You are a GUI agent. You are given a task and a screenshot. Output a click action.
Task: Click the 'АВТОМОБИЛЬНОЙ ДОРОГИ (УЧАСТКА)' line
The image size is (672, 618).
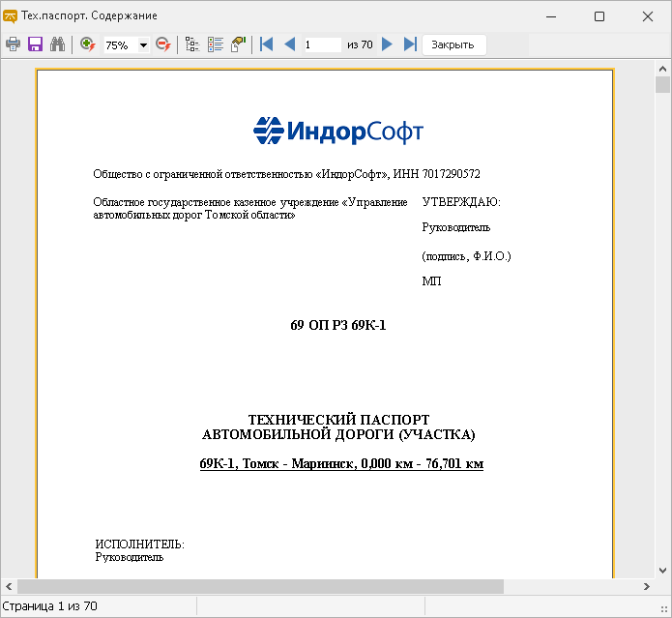click(338, 434)
